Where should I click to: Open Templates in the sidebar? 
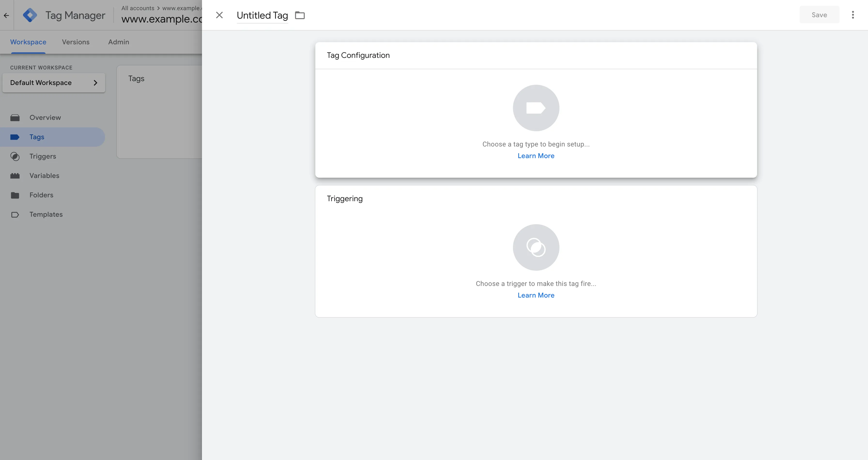click(46, 215)
